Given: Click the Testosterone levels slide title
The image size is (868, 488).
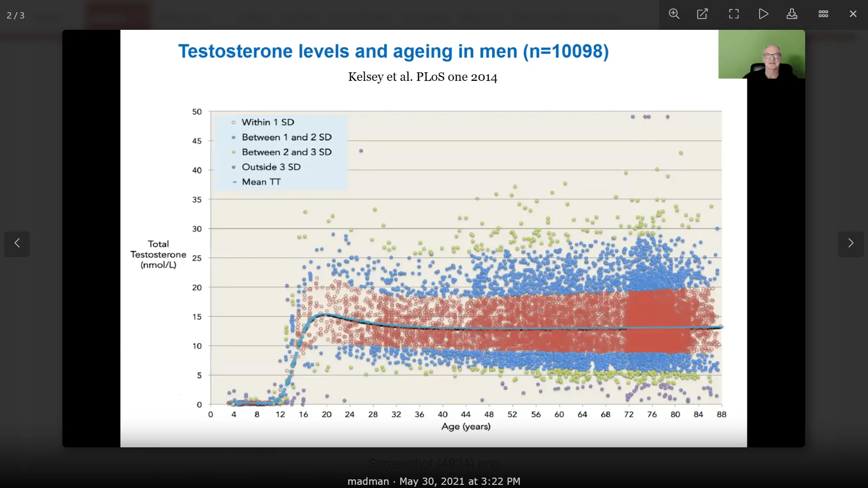Looking at the screenshot, I should coord(393,52).
